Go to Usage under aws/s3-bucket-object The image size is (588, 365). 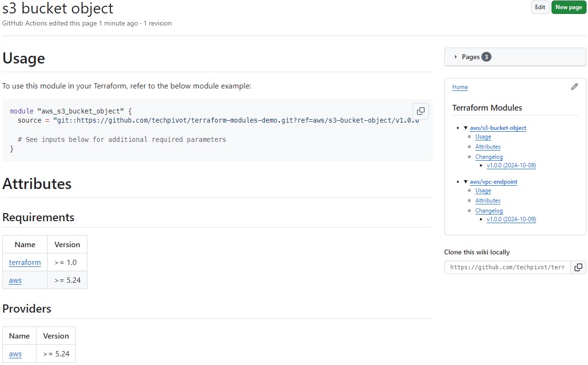(x=483, y=137)
